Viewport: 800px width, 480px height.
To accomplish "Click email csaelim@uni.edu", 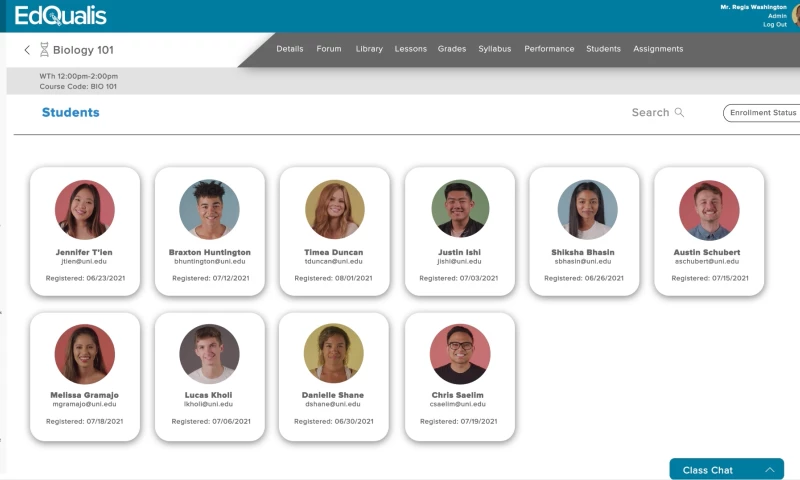I will [458, 404].
